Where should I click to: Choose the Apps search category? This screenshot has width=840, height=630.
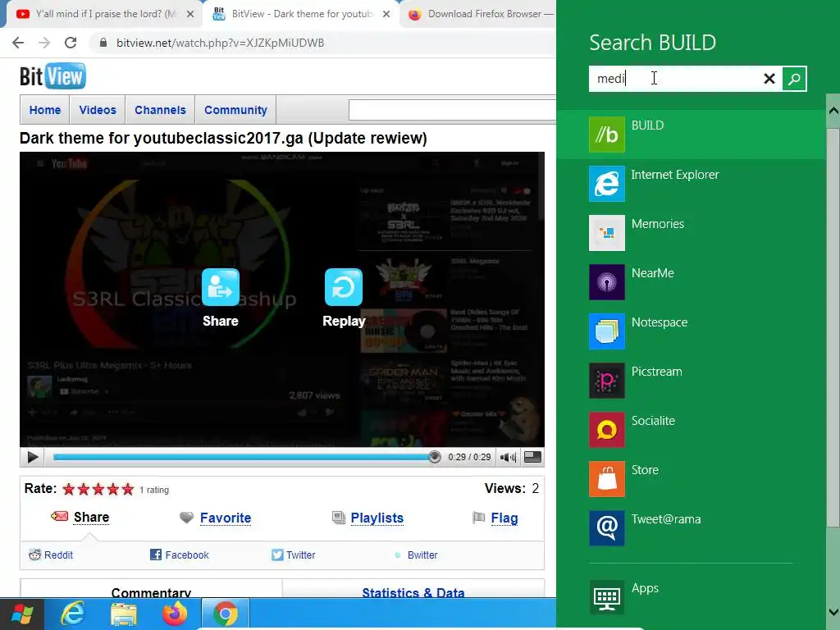click(x=691, y=597)
